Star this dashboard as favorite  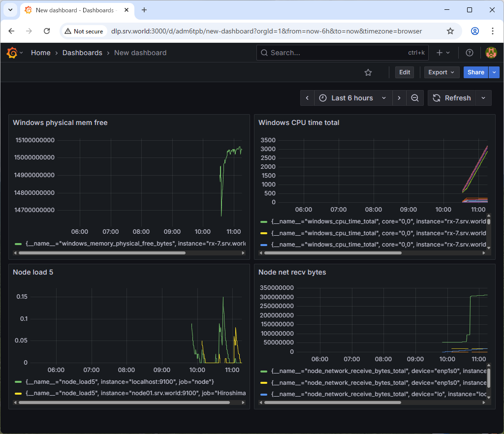point(368,72)
